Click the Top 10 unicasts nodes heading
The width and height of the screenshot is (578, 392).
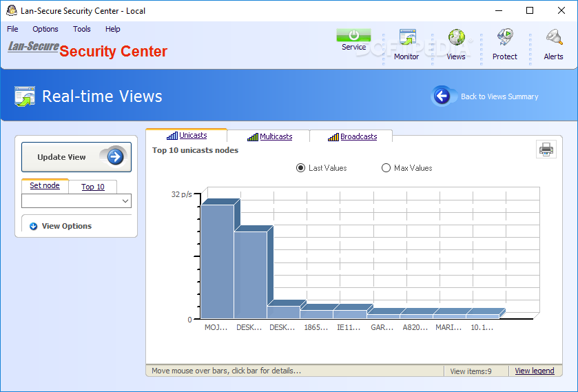click(x=196, y=150)
